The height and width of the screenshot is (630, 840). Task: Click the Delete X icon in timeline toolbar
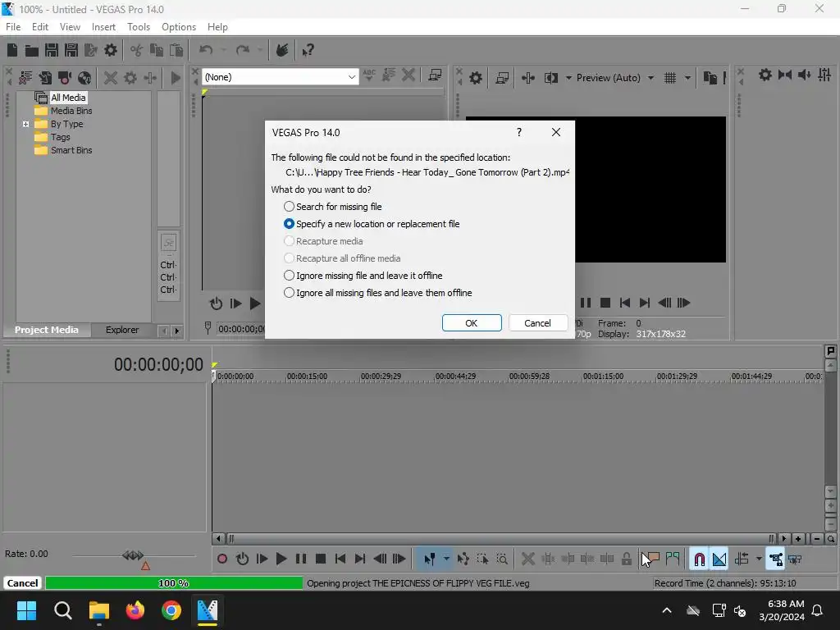click(527, 559)
